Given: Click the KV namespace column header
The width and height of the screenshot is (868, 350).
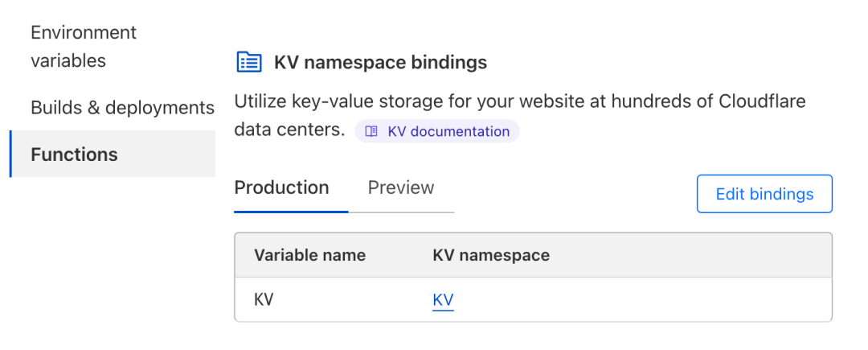Looking at the screenshot, I should click(491, 255).
